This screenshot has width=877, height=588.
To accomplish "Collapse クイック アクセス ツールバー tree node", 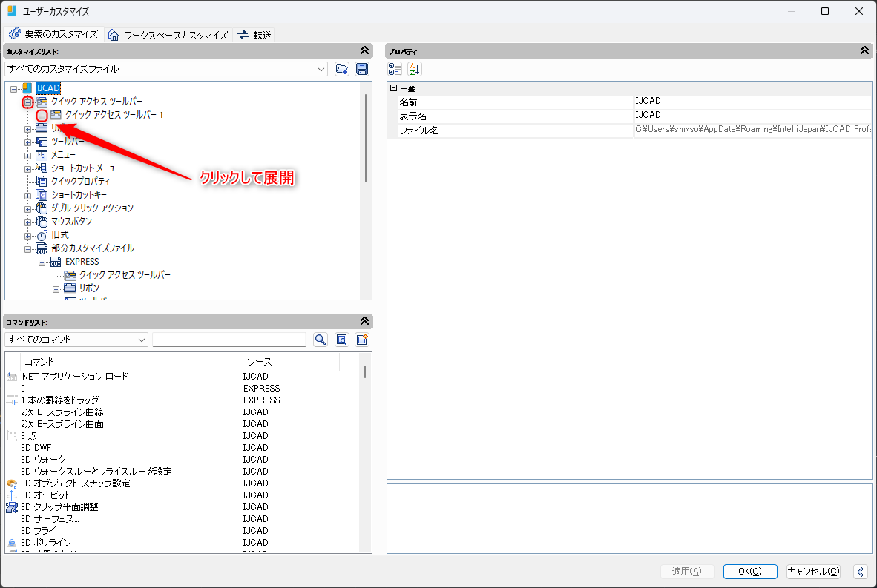I will click(x=27, y=102).
